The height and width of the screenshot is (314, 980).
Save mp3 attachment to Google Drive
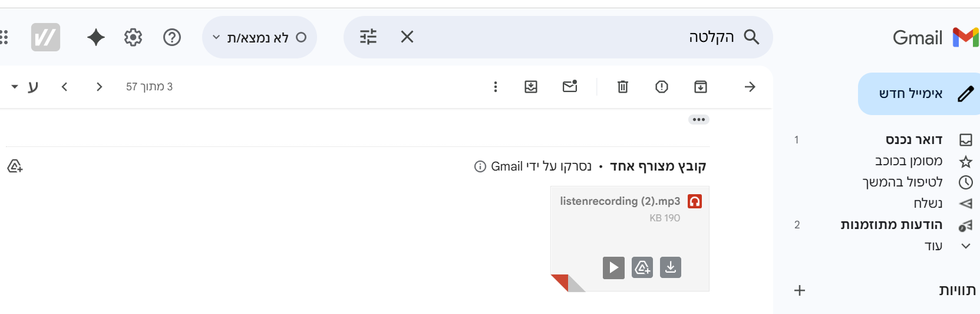pyautogui.click(x=642, y=267)
